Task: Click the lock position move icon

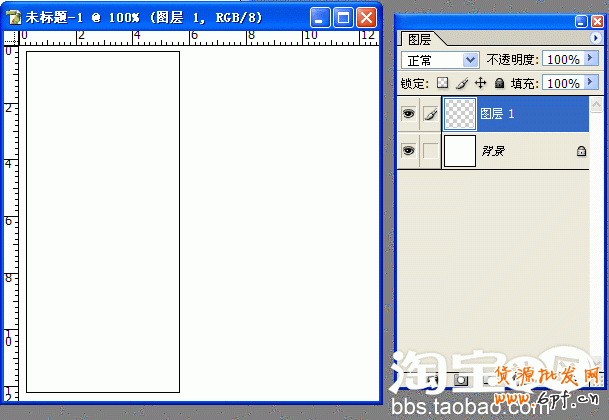Action: click(480, 84)
